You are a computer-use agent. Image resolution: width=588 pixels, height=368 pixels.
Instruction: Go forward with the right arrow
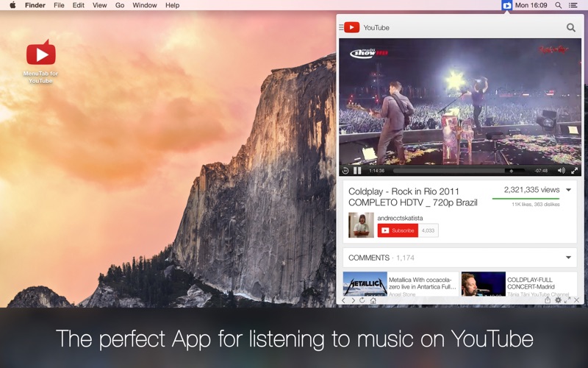coord(353,300)
